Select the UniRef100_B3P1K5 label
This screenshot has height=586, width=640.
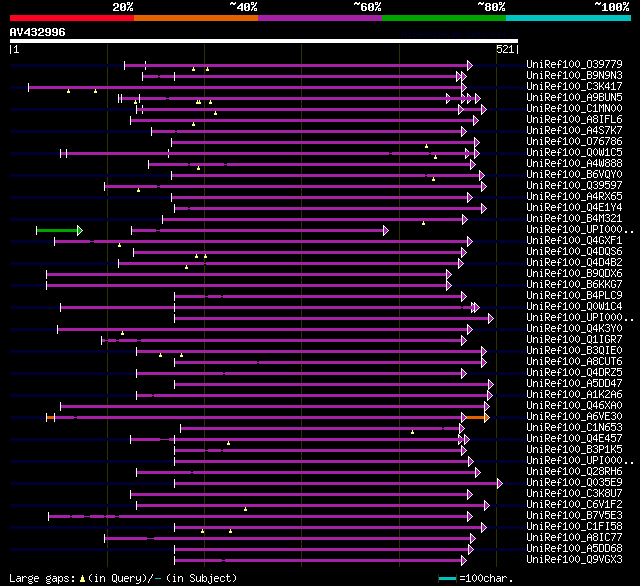[574, 450]
